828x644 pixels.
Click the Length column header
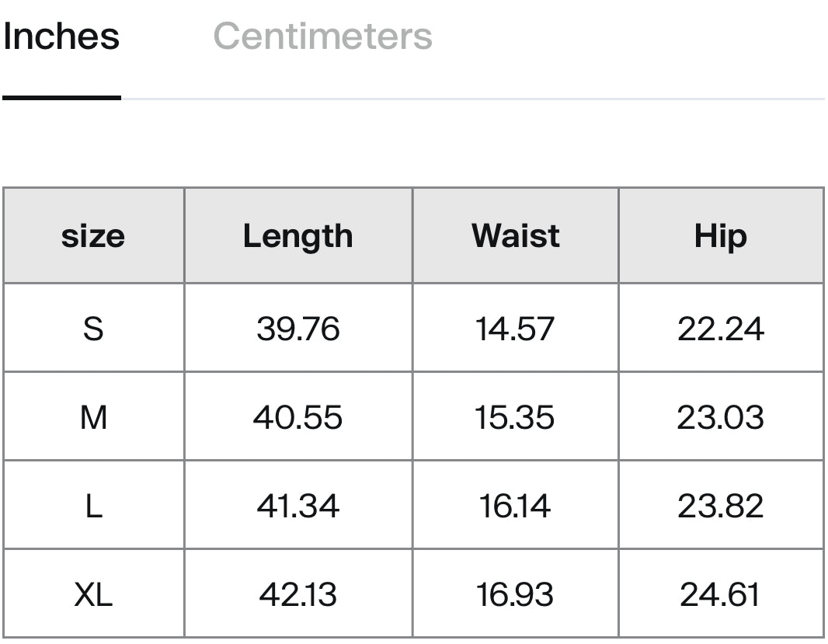298,236
